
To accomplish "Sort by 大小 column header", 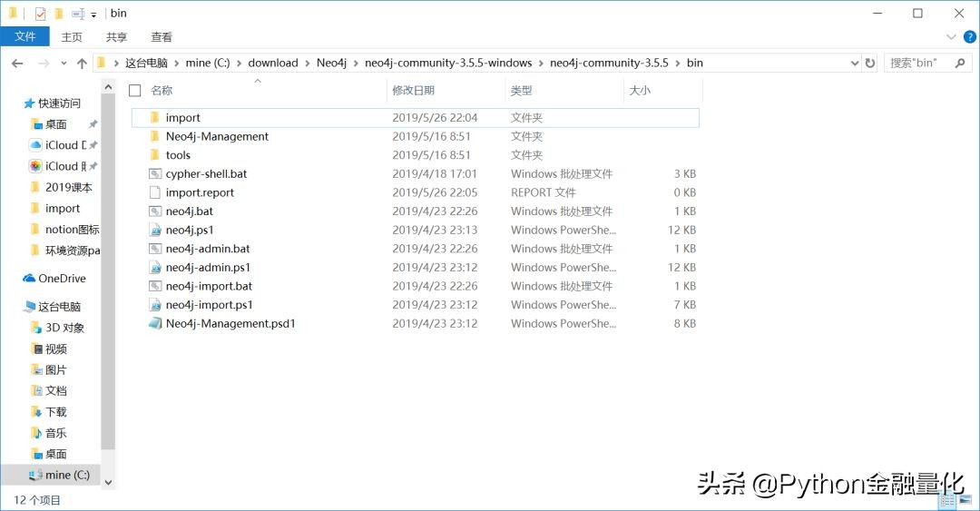I will tap(640, 91).
